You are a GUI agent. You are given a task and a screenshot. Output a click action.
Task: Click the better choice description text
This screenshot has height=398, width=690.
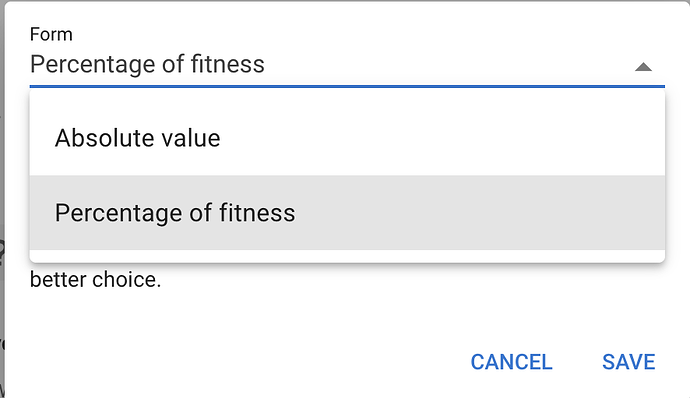pos(95,280)
